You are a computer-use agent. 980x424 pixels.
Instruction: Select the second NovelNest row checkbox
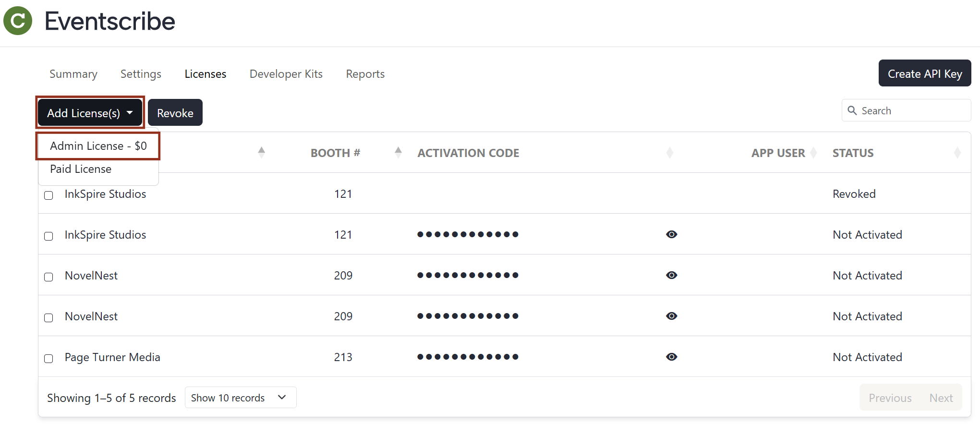tap(48, 318)
